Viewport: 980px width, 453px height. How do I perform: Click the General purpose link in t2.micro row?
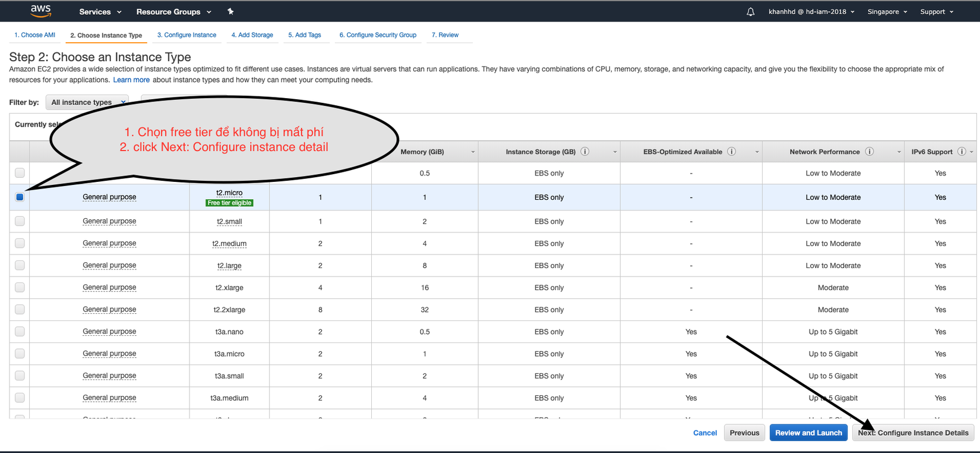coord(109,197)
